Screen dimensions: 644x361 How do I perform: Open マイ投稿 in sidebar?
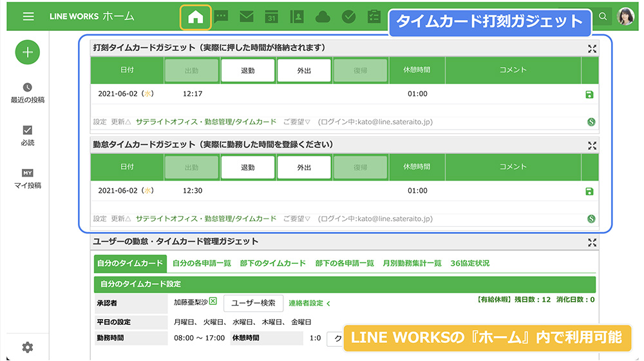(28, 179)
